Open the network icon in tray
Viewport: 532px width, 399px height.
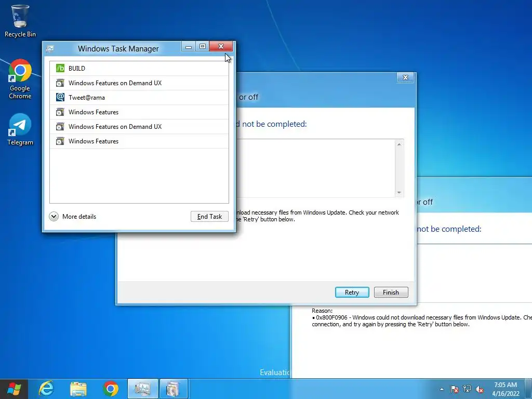click(467, 389)
